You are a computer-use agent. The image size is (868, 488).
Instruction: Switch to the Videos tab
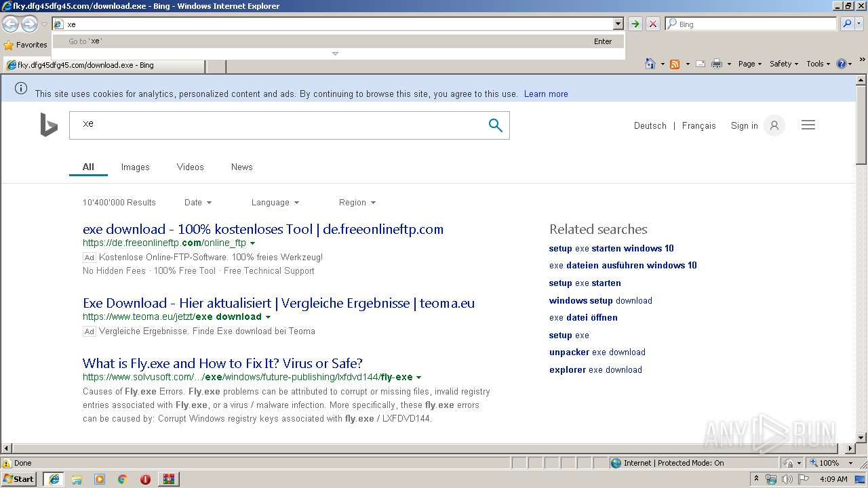click(191, 167)
